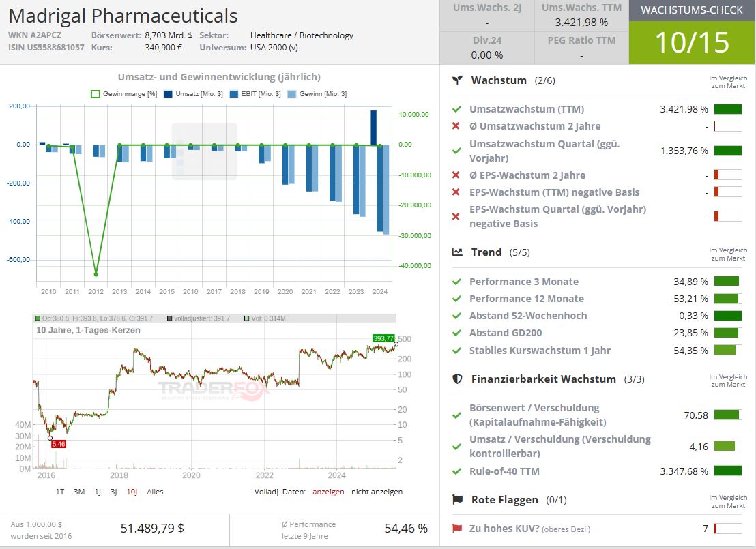Click the Div.24 value 0,00 %
This screenshot has height=549, width=756.
487,55
